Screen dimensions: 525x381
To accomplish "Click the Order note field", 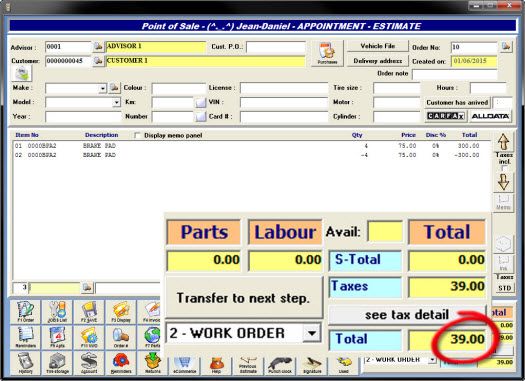I will pyautogui.click(x=454, y=74).
